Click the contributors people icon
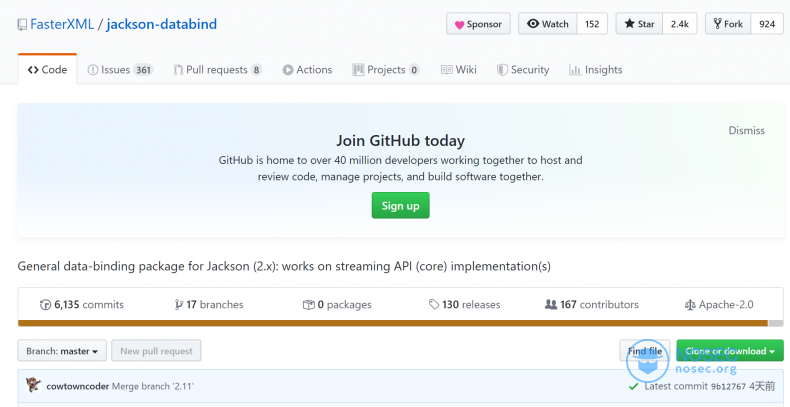 coord(551,305)
